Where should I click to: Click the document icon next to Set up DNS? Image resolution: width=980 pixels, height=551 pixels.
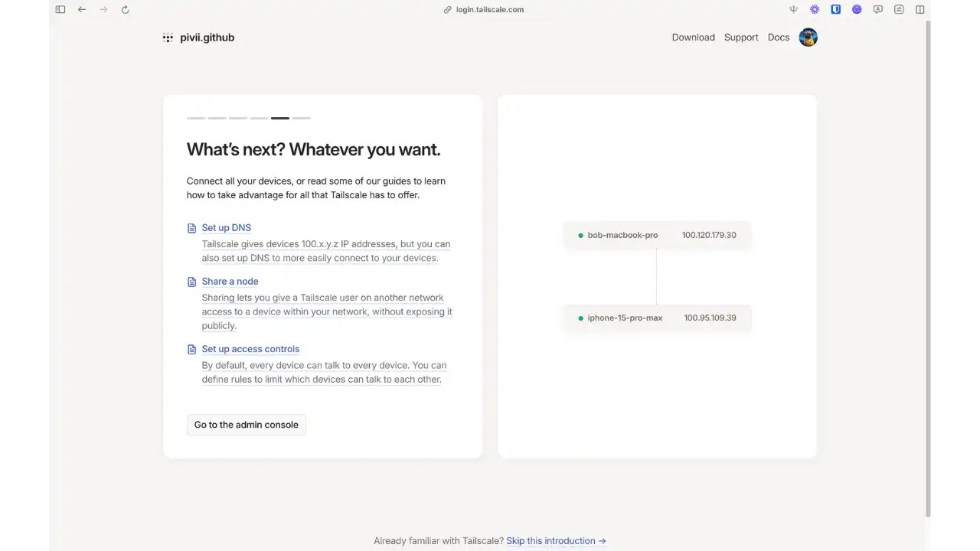[192, 228]
